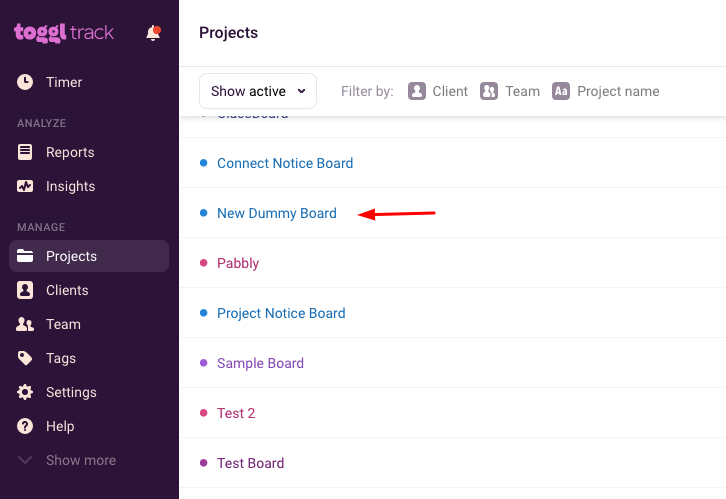Open the Show active dropdown
726x499 pixels.
click(258, 91)
